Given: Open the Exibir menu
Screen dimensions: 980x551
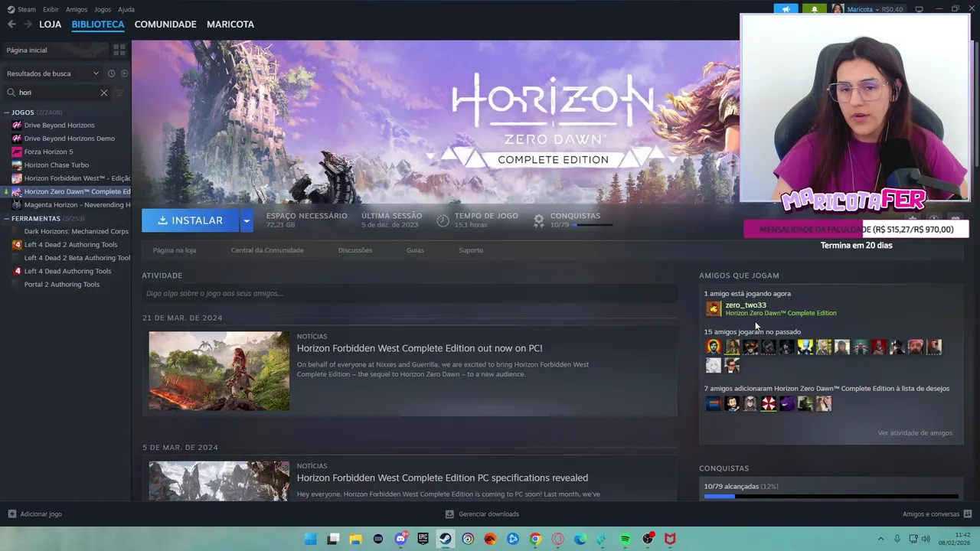Looking at the screenshot, I should [x=51, y=9].
